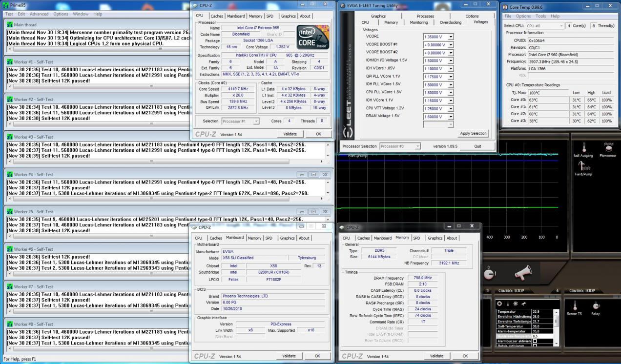The height and width of the screenshot is (364, 621).
Task: Click the Relay icon in Control Loop
Action: tap(596, 305)
